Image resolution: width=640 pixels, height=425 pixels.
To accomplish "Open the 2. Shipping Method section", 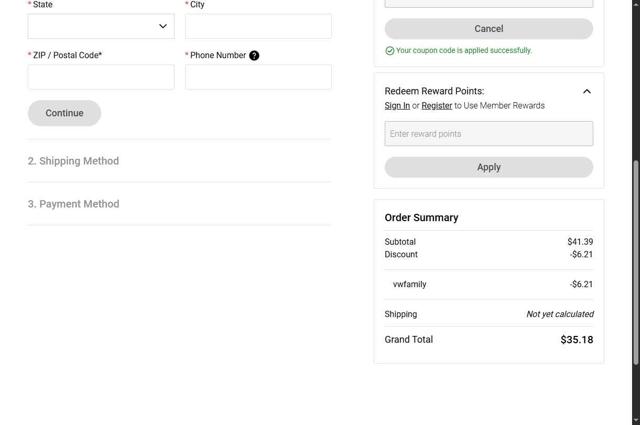I will point(73,161).
